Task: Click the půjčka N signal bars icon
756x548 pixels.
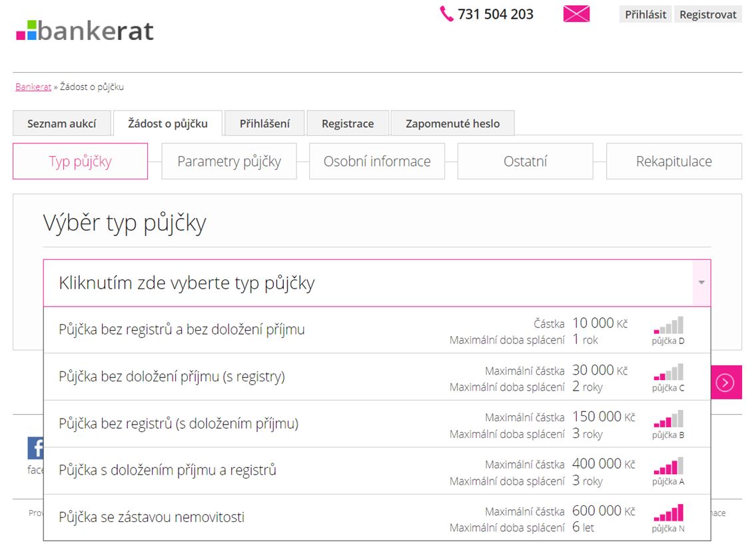Action: coord(668,513)
